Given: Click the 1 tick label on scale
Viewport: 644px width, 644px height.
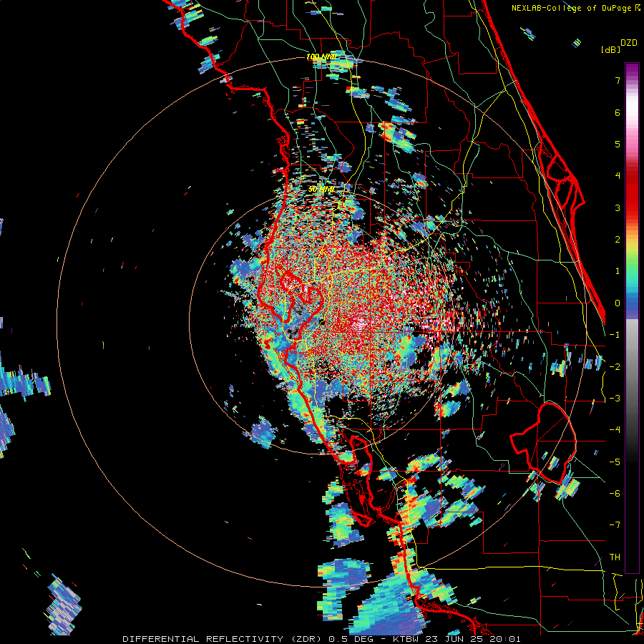Looking at the screenshot, I should tap(618, 271).
